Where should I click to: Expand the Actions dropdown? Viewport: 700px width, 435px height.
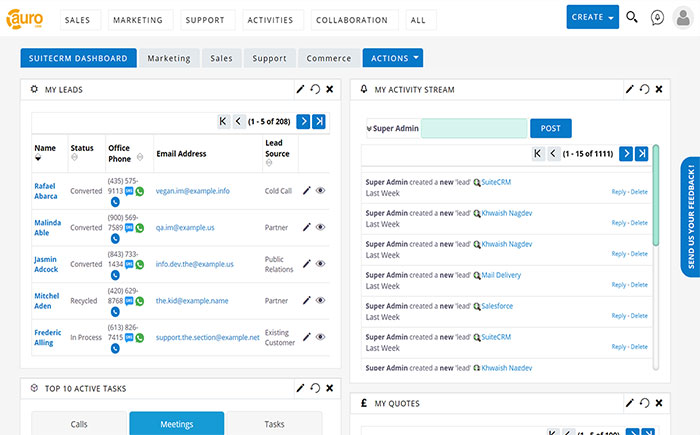pyautogui.click(x=393, y=58)
